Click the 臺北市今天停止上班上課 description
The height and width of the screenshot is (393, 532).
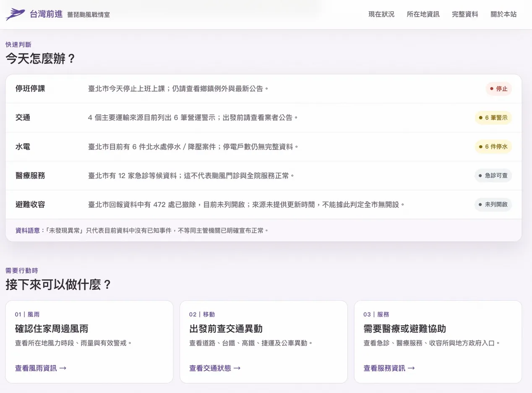pyautogui.click(x=178, y=89)
